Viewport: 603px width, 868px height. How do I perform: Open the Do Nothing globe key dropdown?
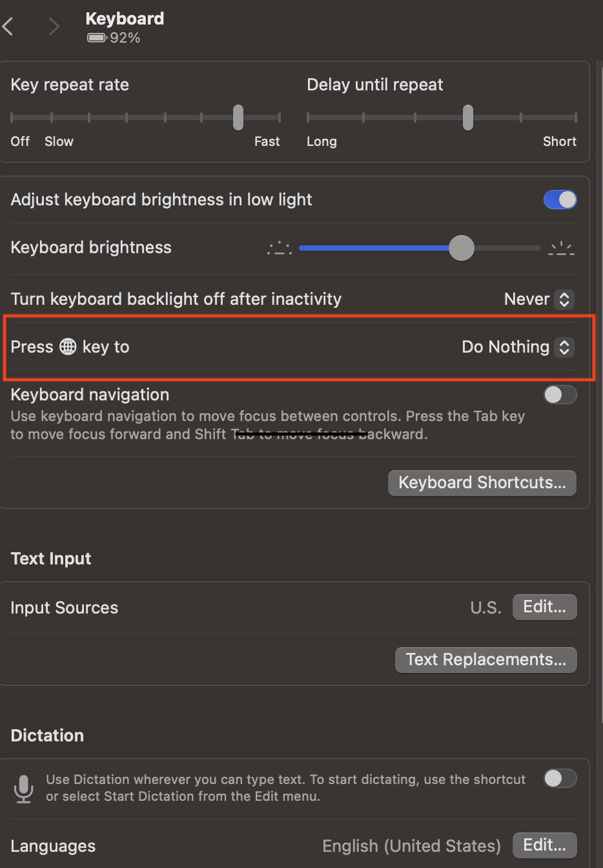pos(517,347)
